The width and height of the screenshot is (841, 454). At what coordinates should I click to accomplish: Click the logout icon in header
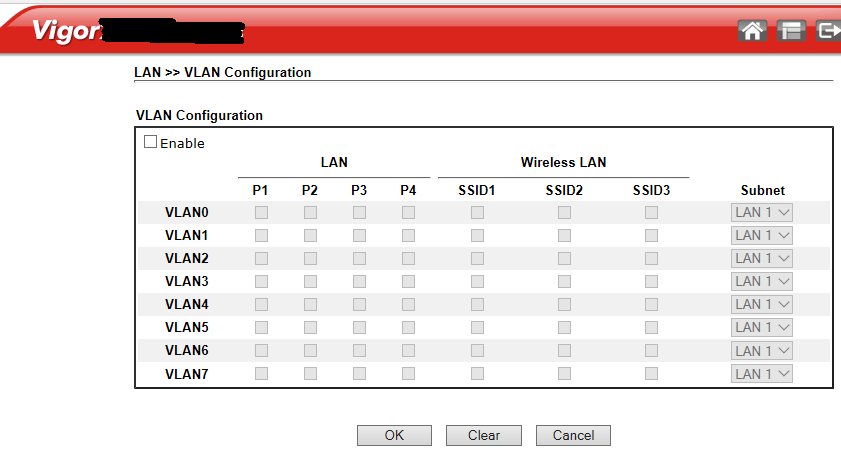(x=829, y=30)
